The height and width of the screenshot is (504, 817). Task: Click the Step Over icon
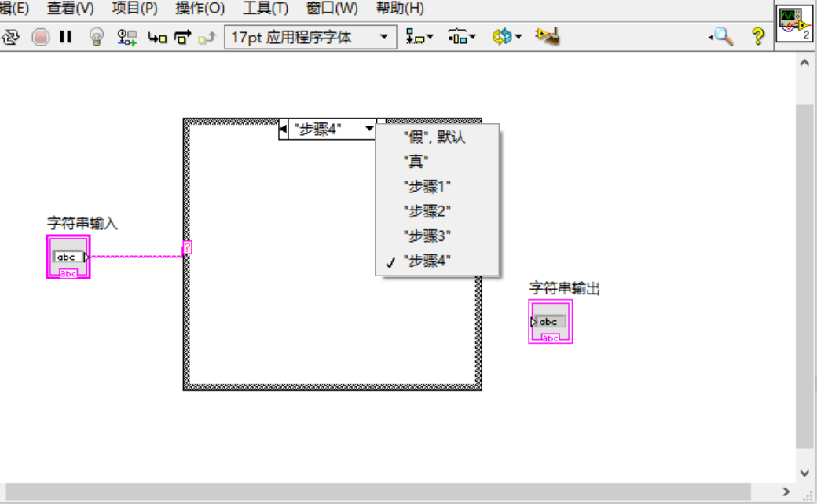point(183,38)
